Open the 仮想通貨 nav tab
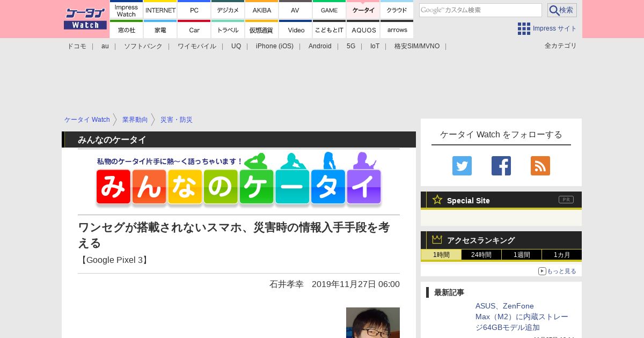The width and height of the screenshot is (644, 338). [262, 30]
